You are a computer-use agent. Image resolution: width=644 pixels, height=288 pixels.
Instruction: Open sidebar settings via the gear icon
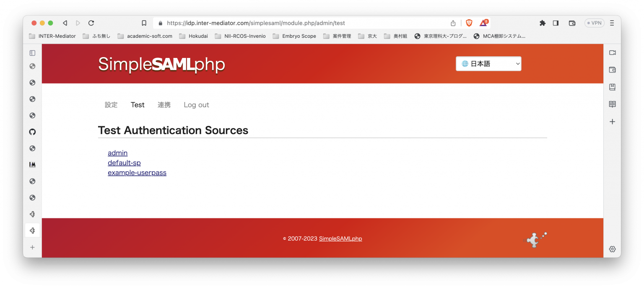pos(612,249)
